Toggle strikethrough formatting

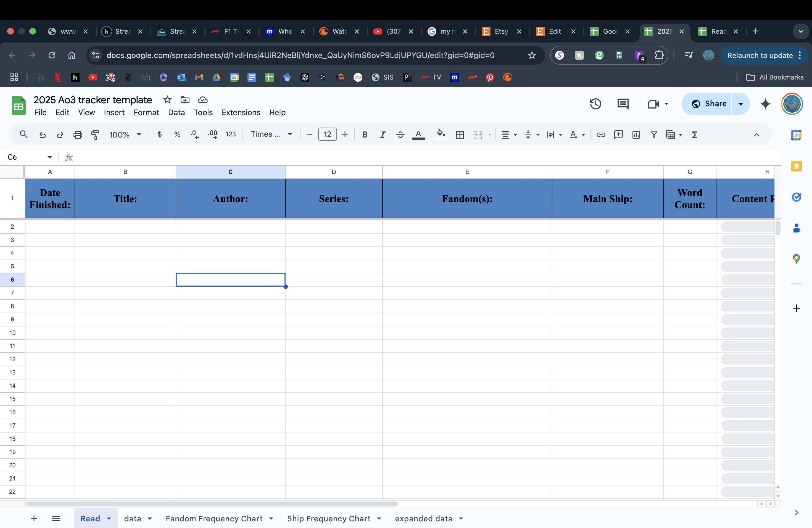pos(400,134)
